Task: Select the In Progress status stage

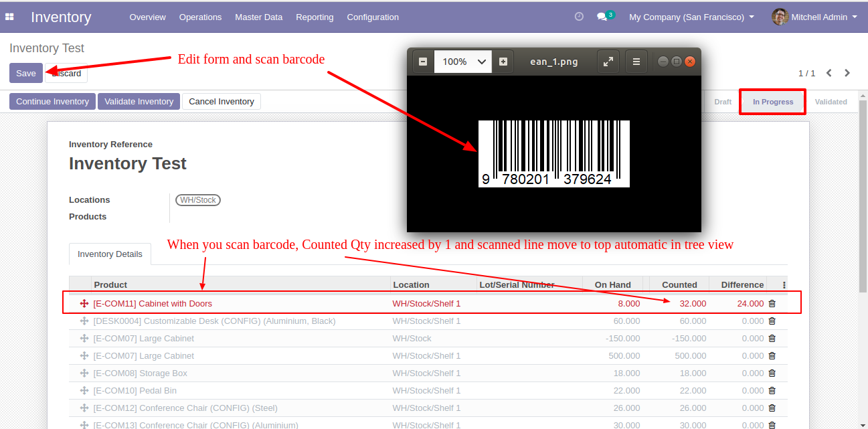Action: [773, 102]
